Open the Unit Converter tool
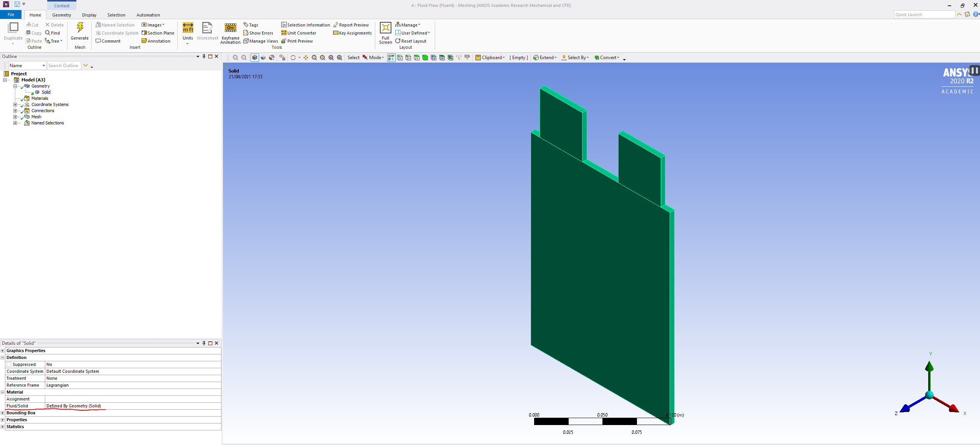Screen dimensions: 980x445 point(299,33)
